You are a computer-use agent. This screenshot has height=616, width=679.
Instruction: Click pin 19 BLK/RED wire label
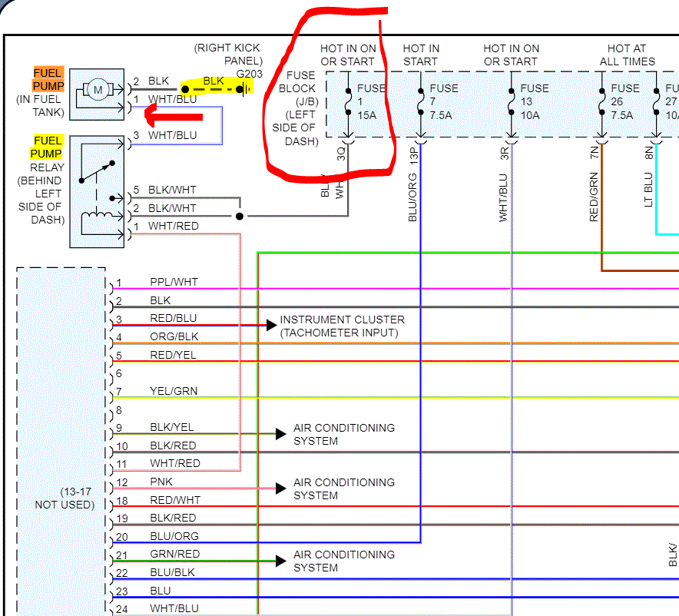[x=173, y=518]
